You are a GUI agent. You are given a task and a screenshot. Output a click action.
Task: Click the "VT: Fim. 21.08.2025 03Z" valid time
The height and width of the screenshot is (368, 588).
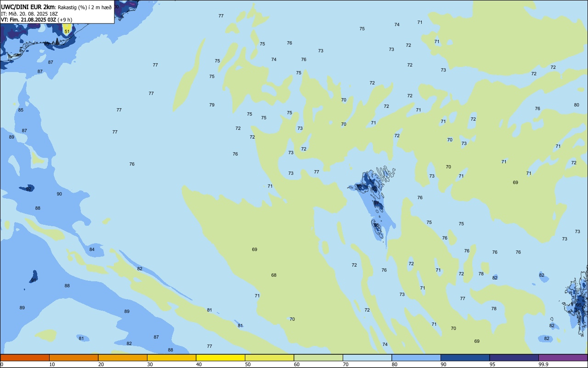28,20
